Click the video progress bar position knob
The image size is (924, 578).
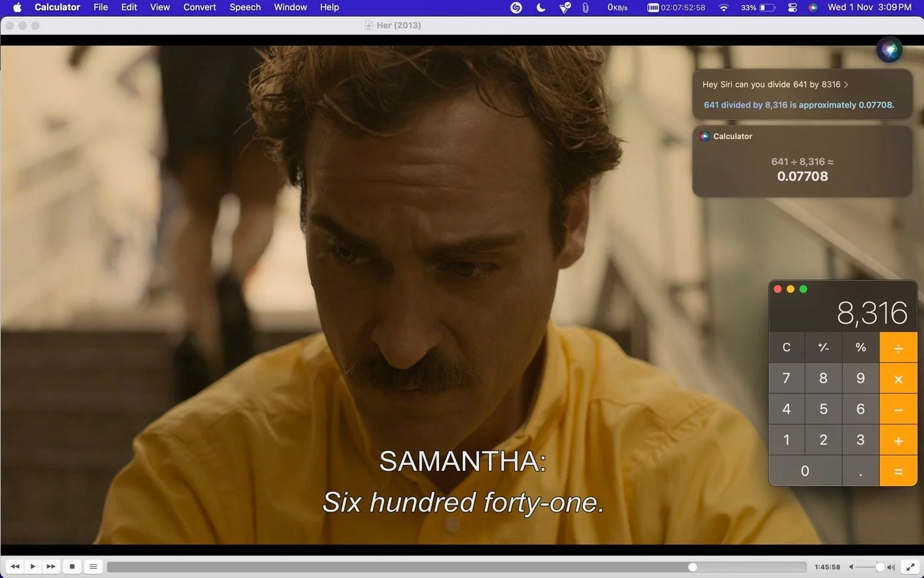click(692, 567)
